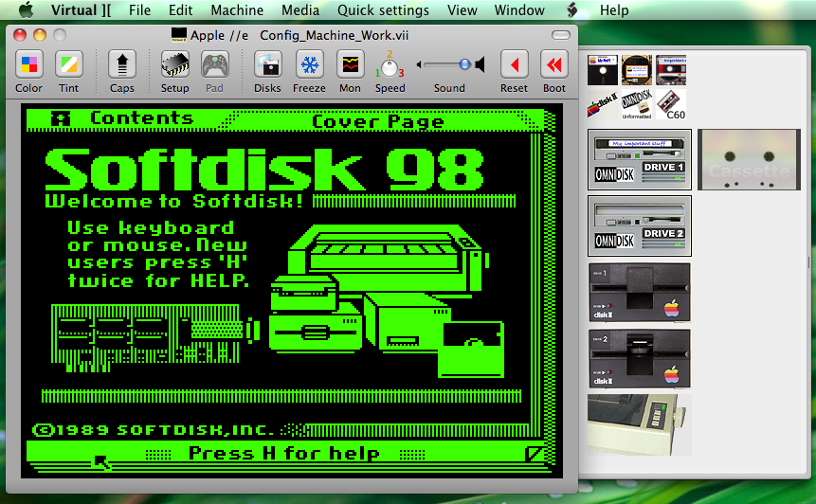Select the red cassette tape image icon
This screenshot has height=504, width=816.
pos(671,70)
